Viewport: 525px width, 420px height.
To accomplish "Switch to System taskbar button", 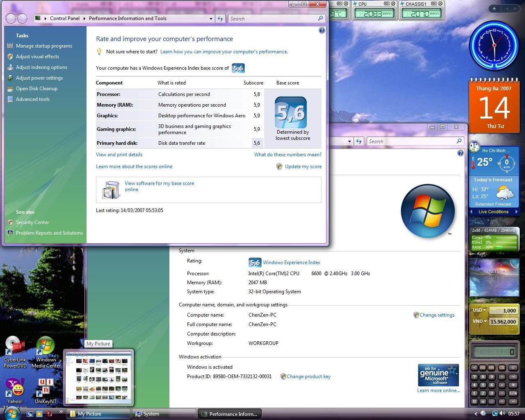I will pyautogui.click(x=164, y=414).
